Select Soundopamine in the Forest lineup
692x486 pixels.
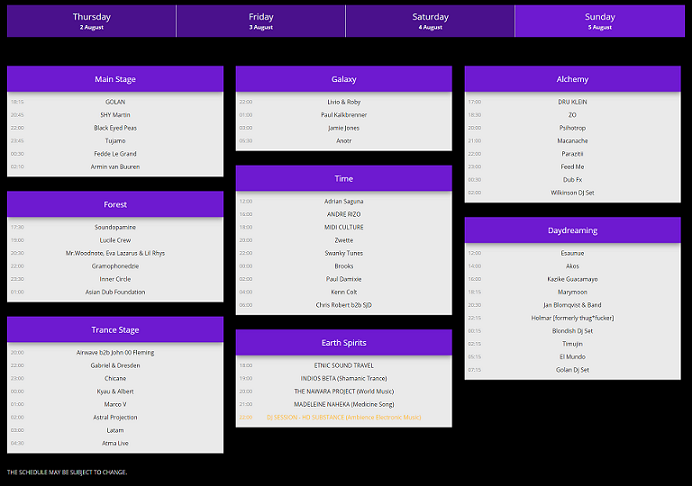pyautogui.click(x=115, y=227)
